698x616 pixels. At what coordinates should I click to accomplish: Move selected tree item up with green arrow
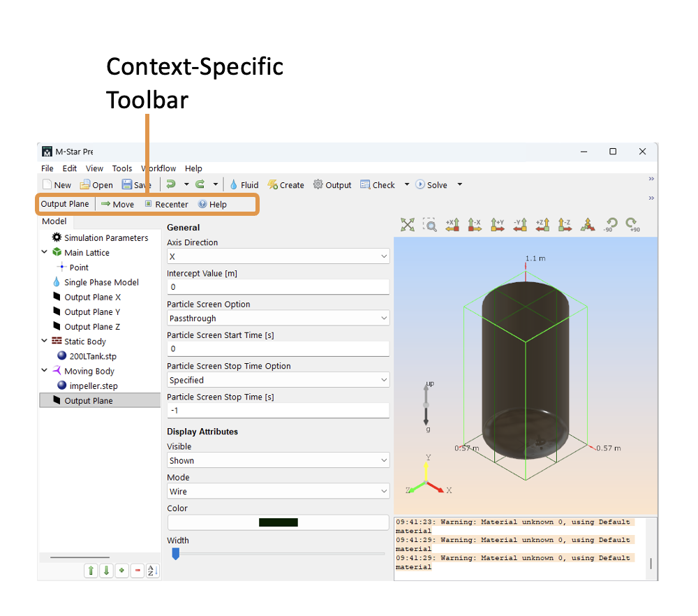(x=91, y=571)
